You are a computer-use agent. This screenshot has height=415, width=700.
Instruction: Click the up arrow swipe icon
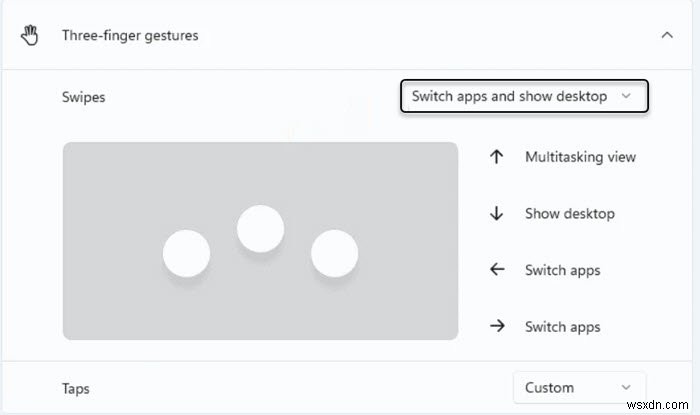coord(496,157)
